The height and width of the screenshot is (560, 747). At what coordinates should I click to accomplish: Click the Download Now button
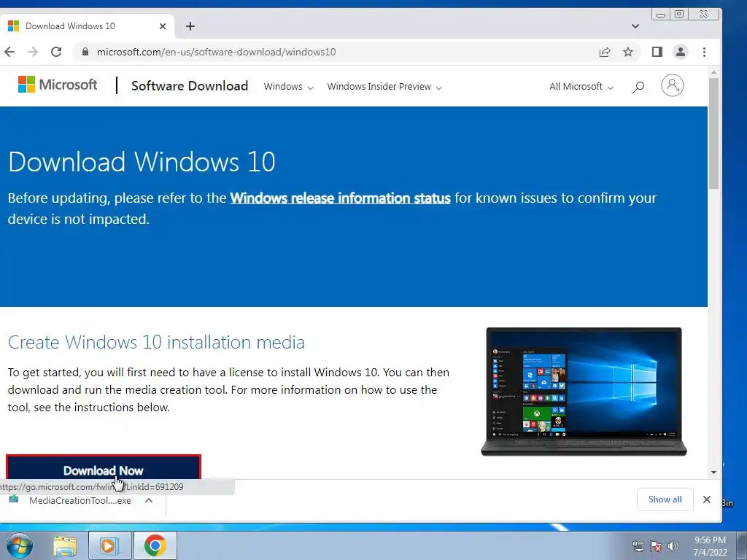coord(104,467)
